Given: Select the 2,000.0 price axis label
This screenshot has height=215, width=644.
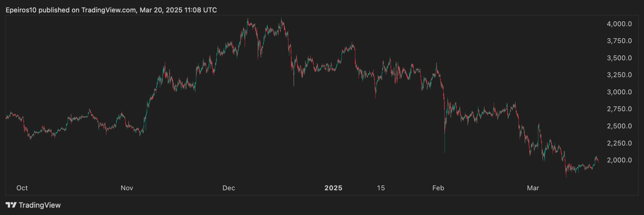Looking at the screenshot, I should [x=619, y=160].
